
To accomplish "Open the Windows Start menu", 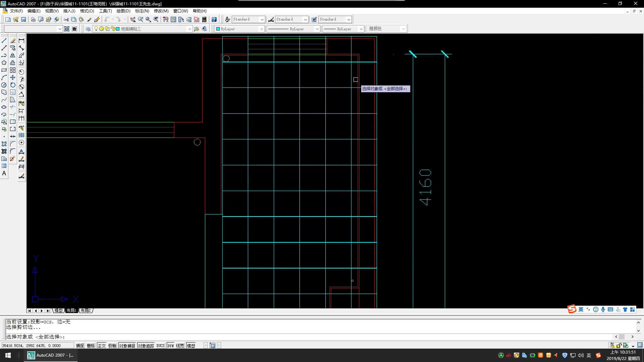I will [8, 355].
